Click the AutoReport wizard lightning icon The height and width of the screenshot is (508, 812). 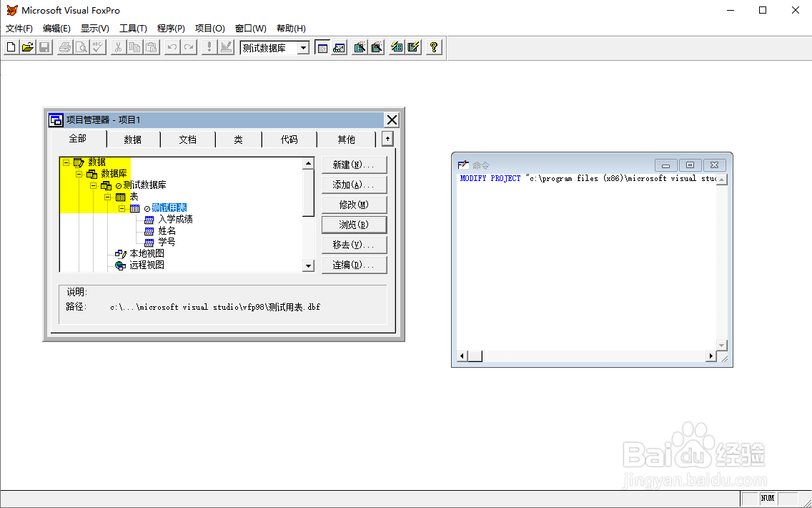[x=413, y=47]
